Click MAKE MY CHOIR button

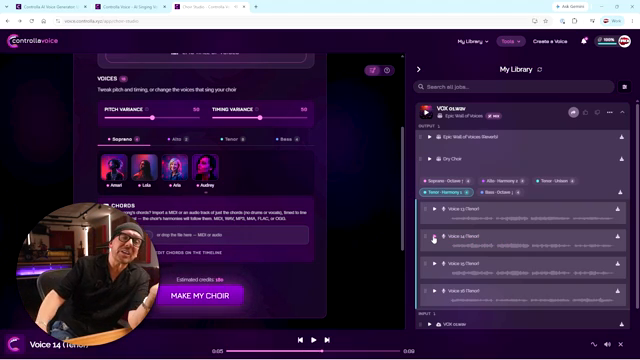pyautogui.click(x=200, y=296)
